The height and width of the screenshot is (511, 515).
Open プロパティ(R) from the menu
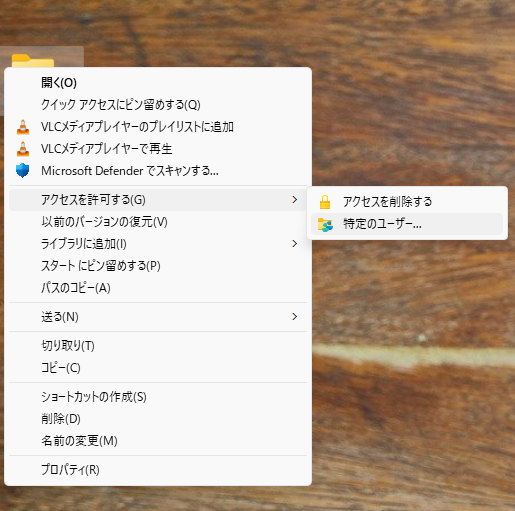pyautogui.click(x=158, y=470)
